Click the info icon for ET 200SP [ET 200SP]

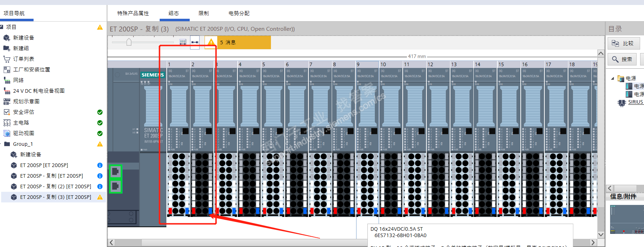pos(100,165)
